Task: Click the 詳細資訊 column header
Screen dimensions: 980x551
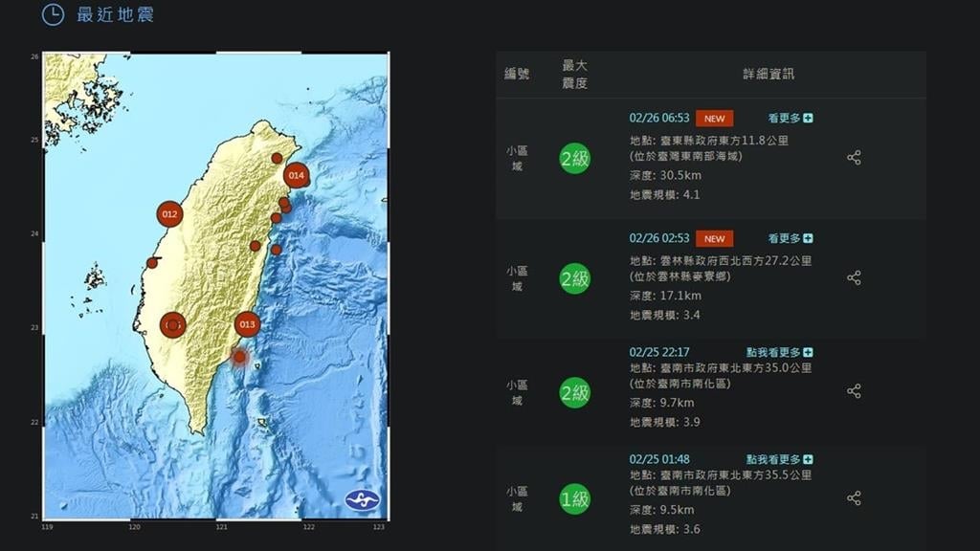Action: [768, 75]
